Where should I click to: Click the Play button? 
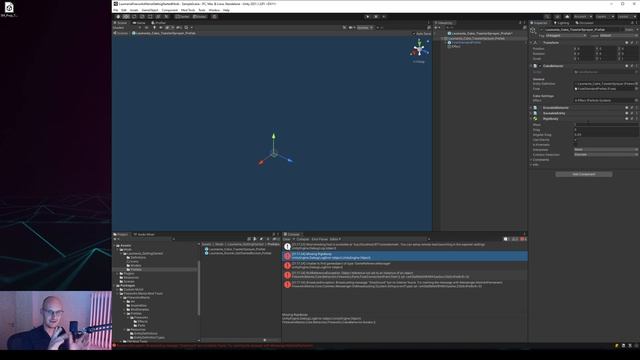(368, 17)
